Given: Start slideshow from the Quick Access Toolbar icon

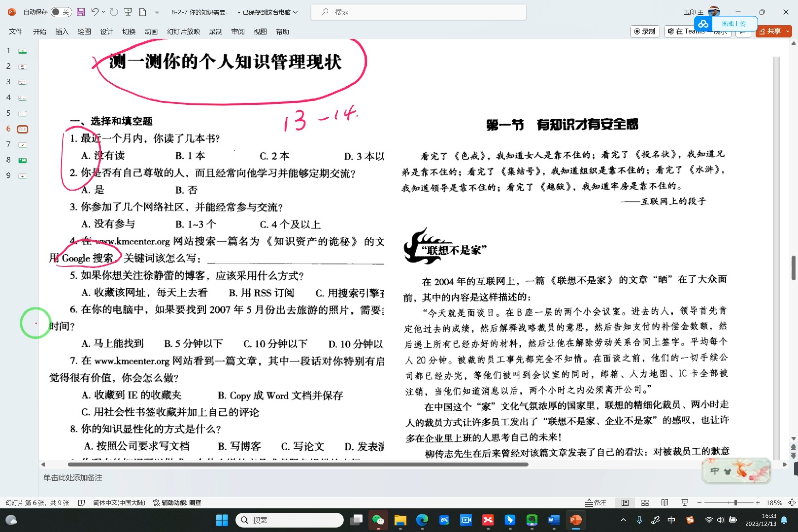Looking at the screenshot, I should (x=127, y=11).
